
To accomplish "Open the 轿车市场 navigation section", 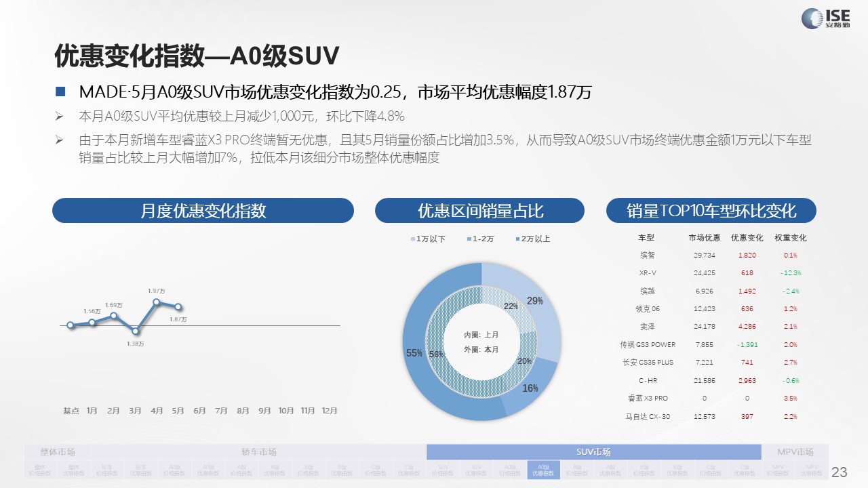I will [x=259, y=452].
